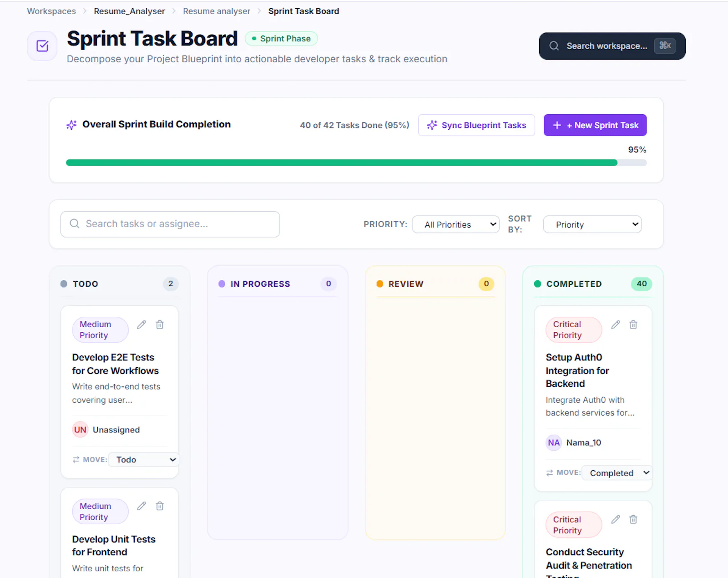The height and width of the screenshot is (578, 728).
Task: Click the REVIEW column header
Action: coord(406,284)
